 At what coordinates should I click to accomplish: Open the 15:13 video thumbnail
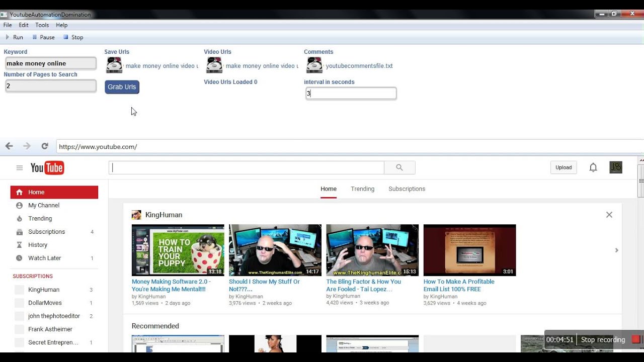[x=372, y=250]
